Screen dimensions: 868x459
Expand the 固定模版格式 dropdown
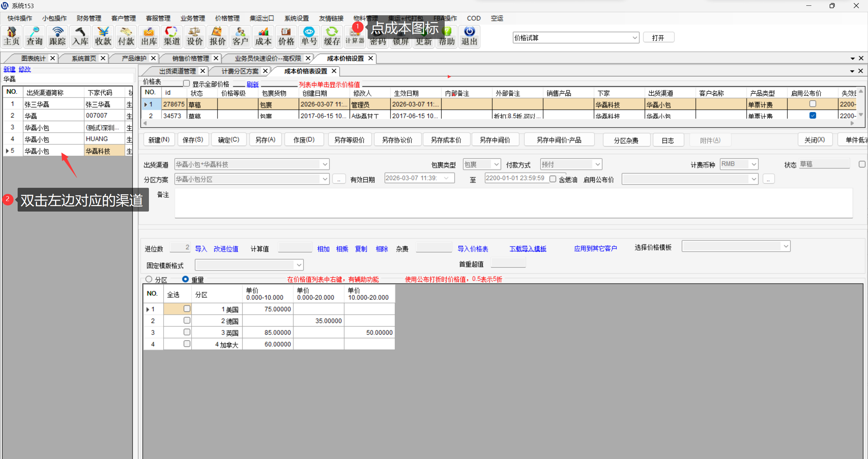pyautogui.click(x=299, y=265)
